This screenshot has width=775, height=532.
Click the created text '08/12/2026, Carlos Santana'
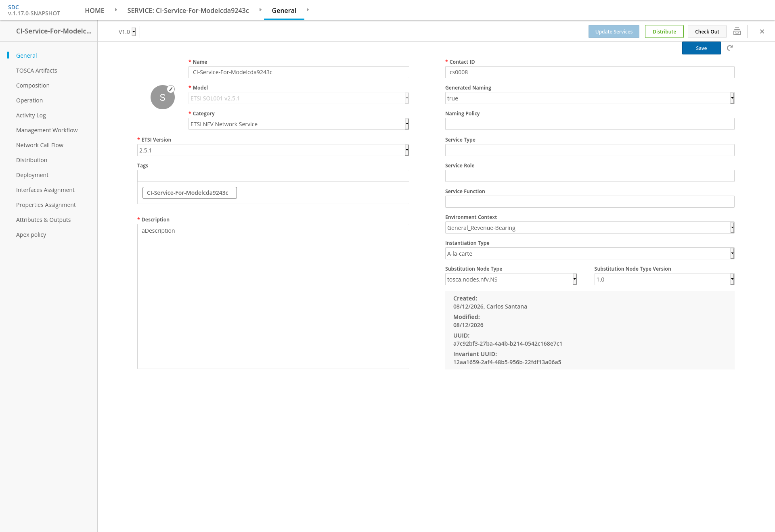pos(490,307)
